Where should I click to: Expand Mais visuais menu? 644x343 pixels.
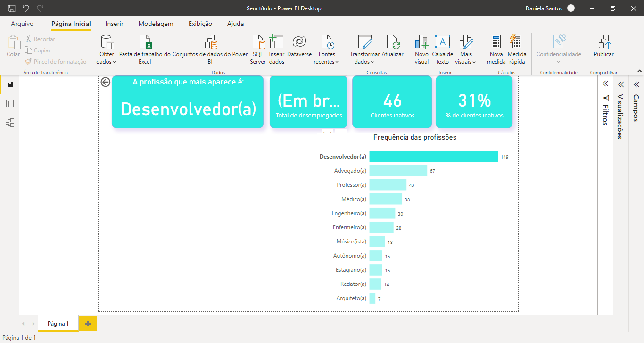[466, 50]
